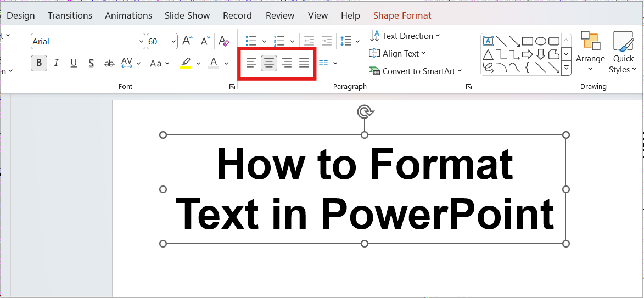Click the character spacing AV icon

click(127, 63)
